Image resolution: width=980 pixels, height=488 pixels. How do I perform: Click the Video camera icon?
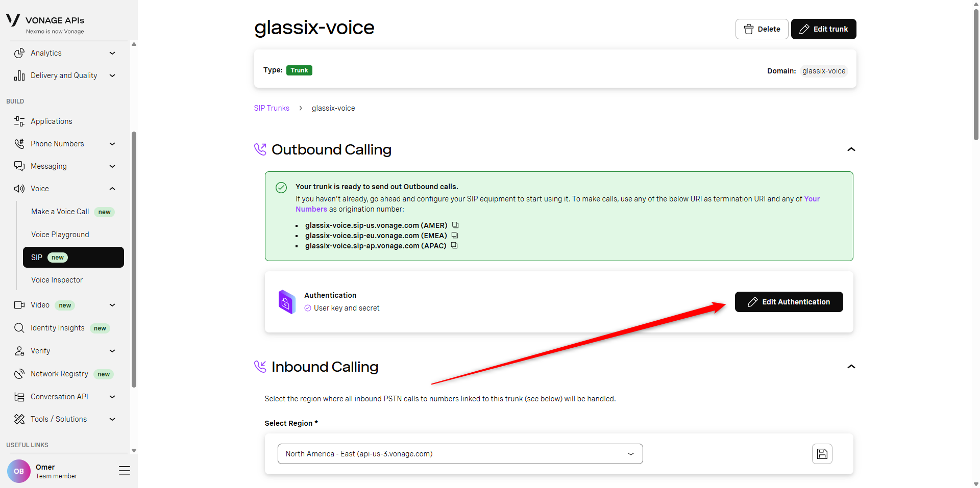point(19,305)
